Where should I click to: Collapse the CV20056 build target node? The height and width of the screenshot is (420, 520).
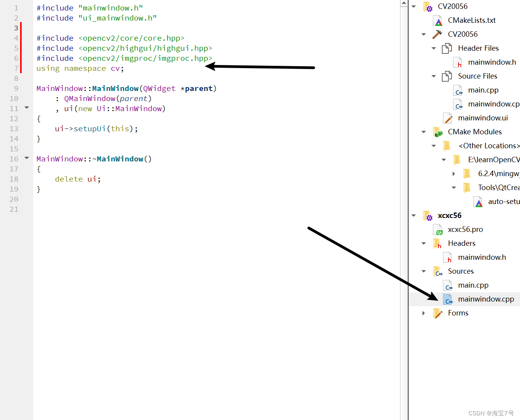coord(424,34)
